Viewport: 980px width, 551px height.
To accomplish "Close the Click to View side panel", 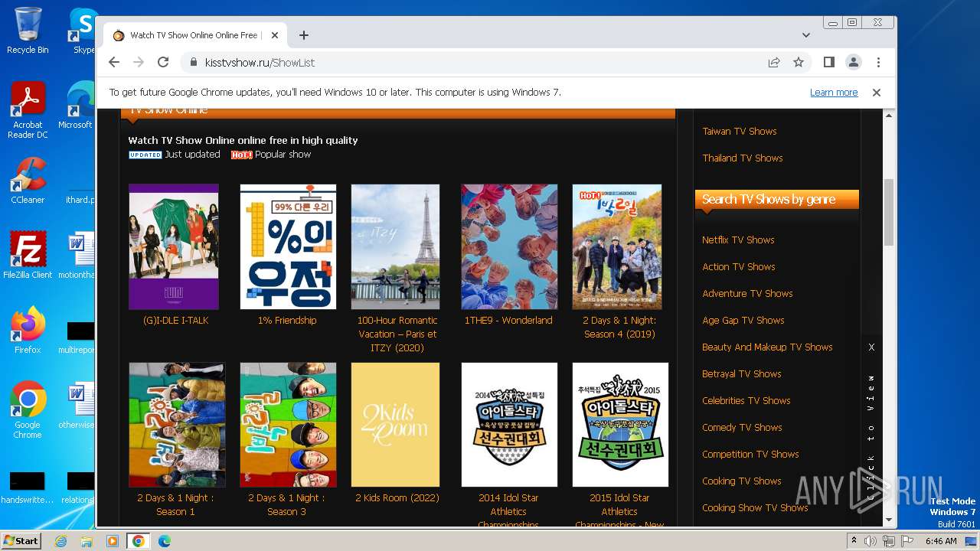I will point(871,347).
